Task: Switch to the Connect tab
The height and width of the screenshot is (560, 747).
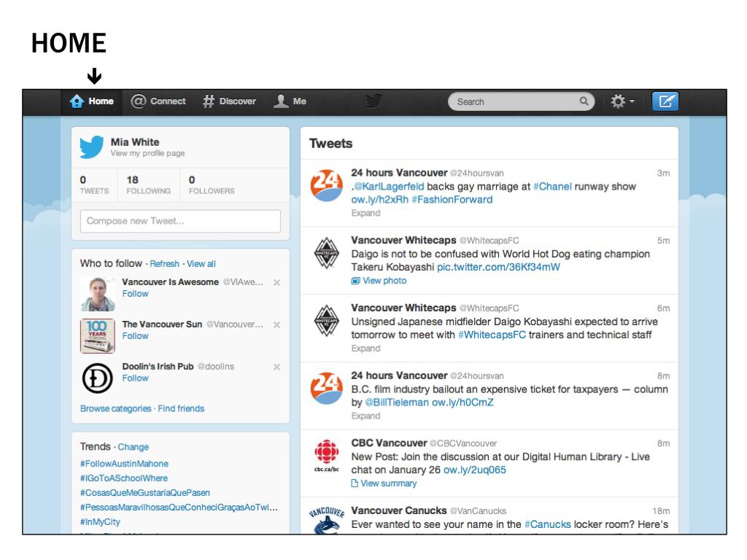Action: pos(158,101)
